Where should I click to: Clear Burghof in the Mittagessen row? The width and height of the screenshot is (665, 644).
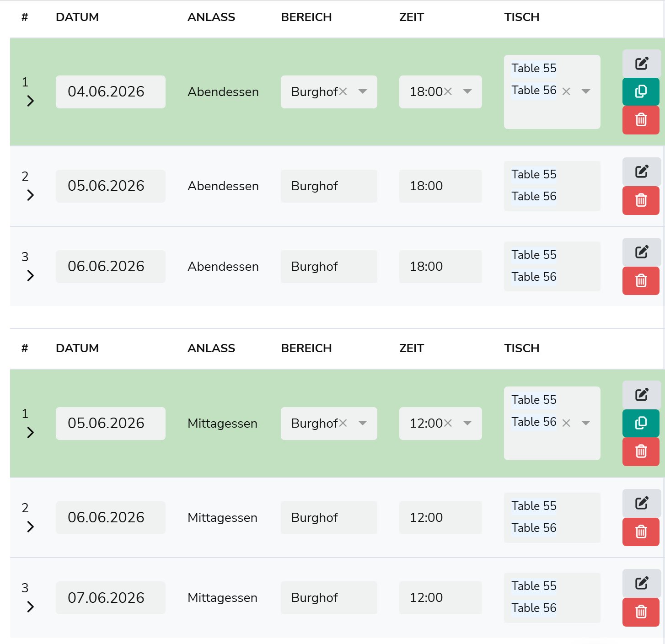[343, 423]
